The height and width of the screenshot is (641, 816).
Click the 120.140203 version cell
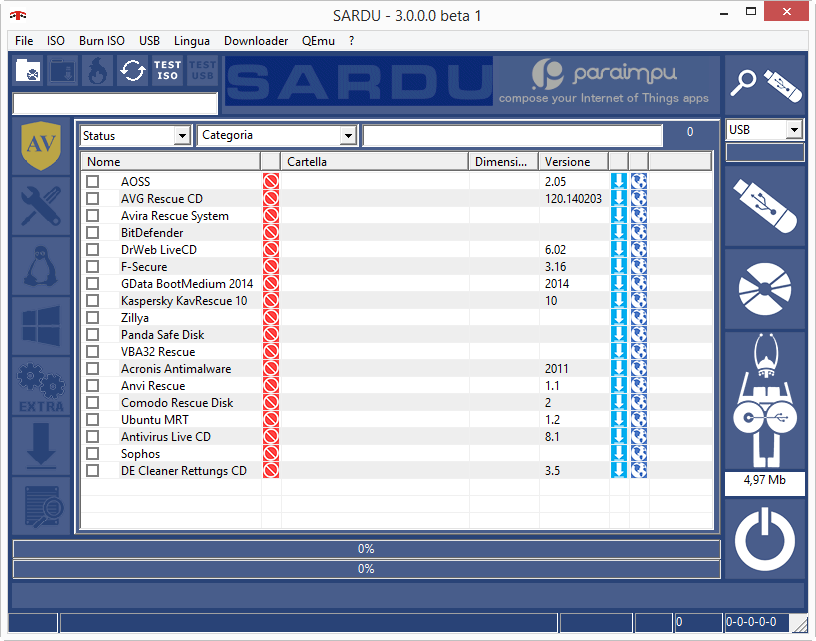coord(573,199)
